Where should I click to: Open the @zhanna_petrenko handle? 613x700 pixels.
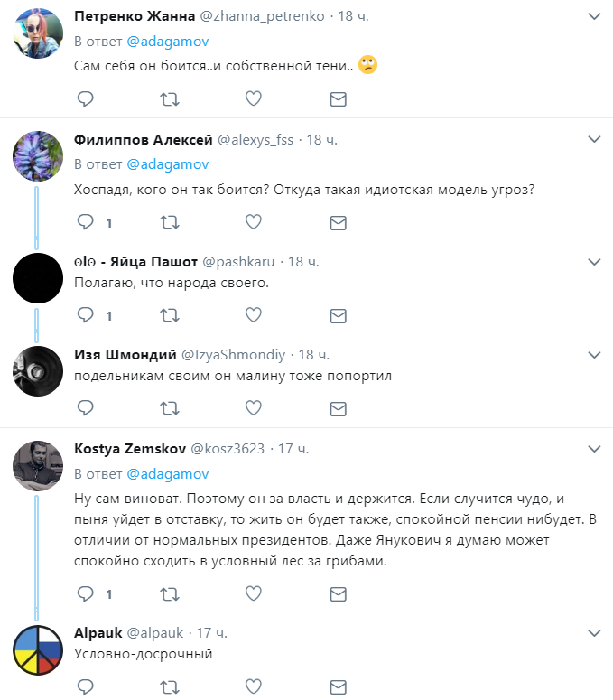point(262,16)
